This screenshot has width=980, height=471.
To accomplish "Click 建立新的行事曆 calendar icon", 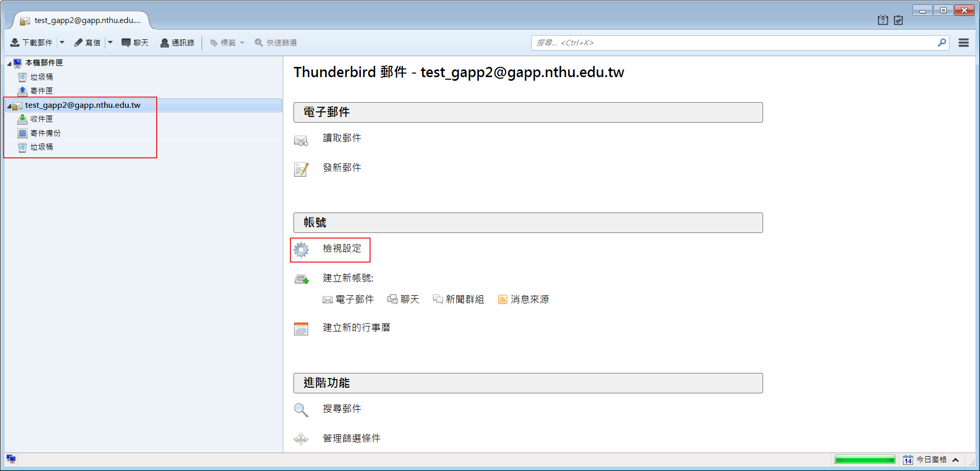I will (301, 328).
